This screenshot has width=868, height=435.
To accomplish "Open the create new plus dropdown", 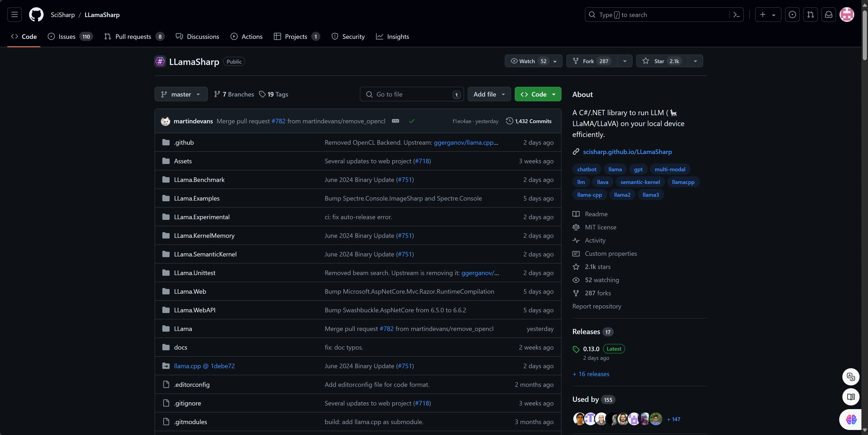I will point(768,15).
